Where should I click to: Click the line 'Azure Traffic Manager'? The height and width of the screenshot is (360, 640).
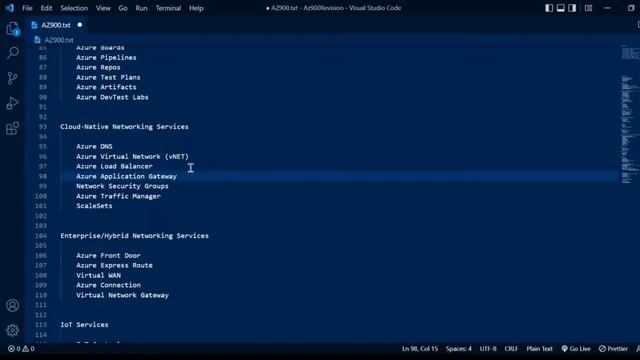(118, 196)
